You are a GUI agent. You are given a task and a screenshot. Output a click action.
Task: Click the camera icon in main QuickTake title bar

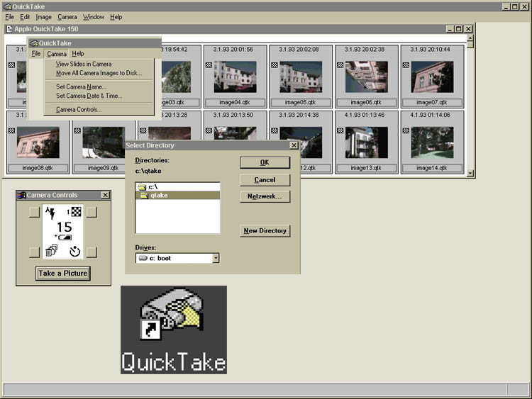point(7,6)
